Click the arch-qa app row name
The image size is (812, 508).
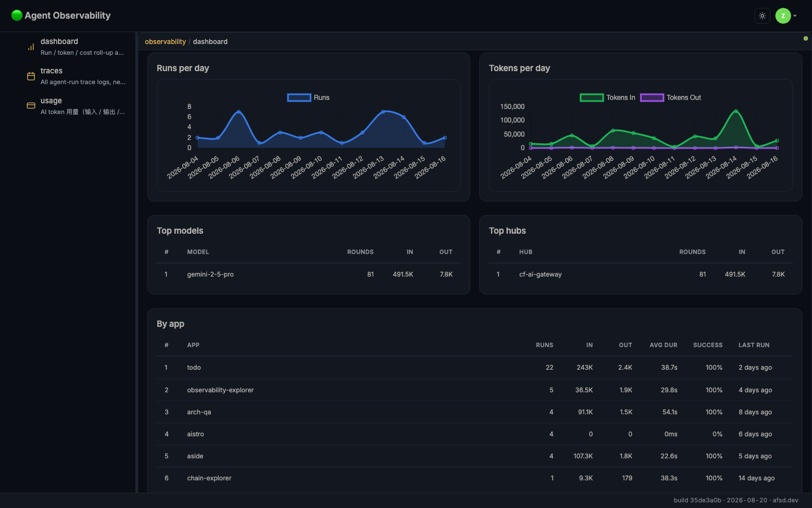(x=199, y=412)
